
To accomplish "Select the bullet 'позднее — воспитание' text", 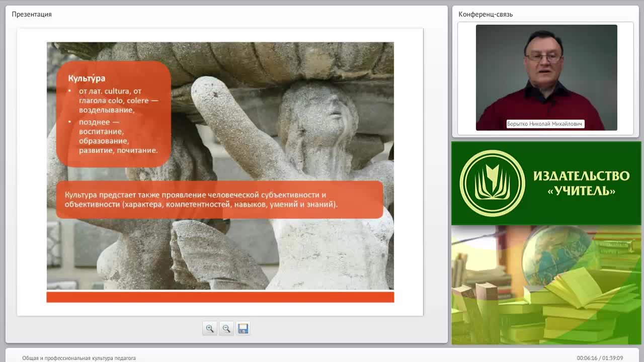I will 118,136.
